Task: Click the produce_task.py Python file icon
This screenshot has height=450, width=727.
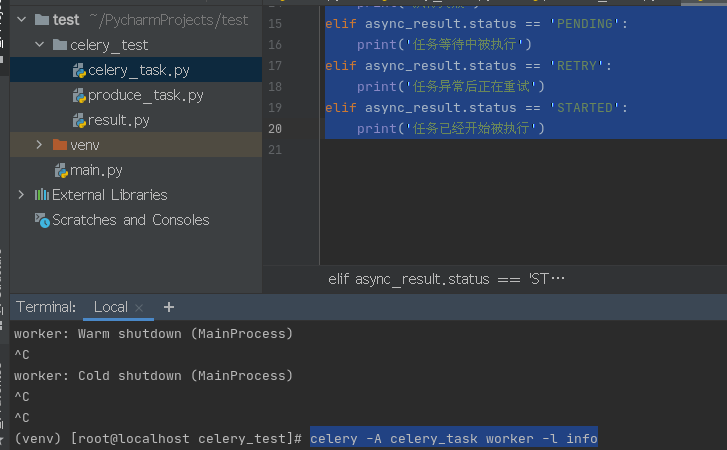Action: pos(79,96)
